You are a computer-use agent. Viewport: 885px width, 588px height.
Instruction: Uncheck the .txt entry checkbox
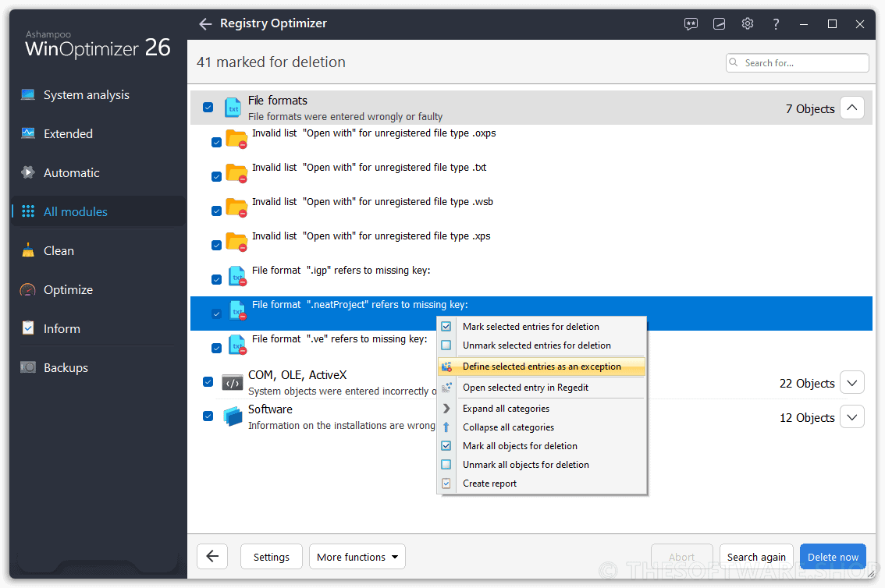pos(217,176)
